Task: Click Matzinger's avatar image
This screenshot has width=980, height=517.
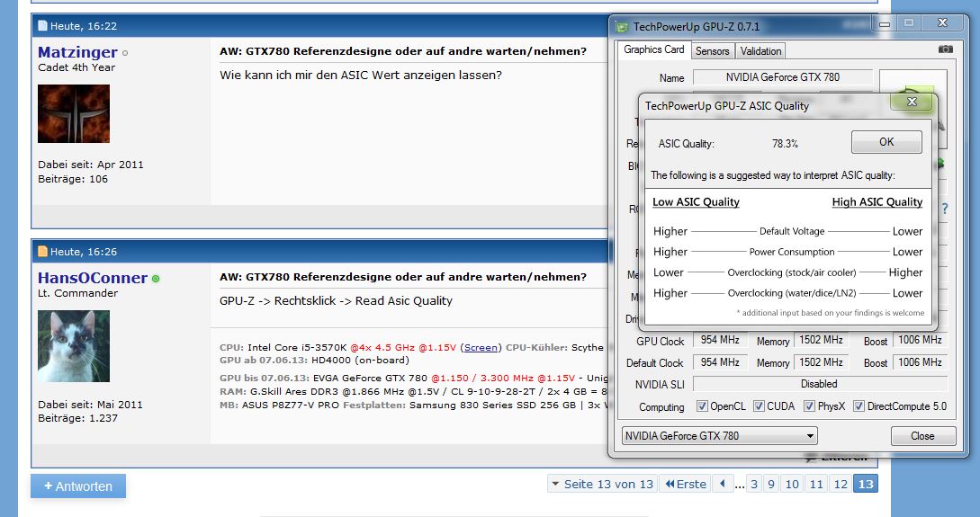Action: pos(74,113)
